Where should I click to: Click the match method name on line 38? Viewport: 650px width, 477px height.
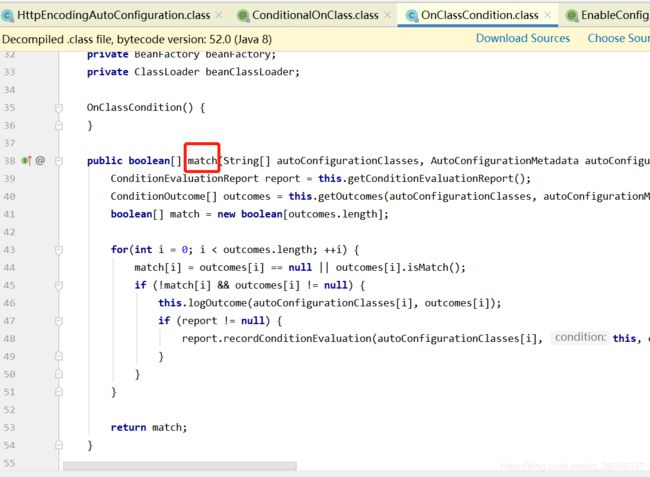coord(202,161)
